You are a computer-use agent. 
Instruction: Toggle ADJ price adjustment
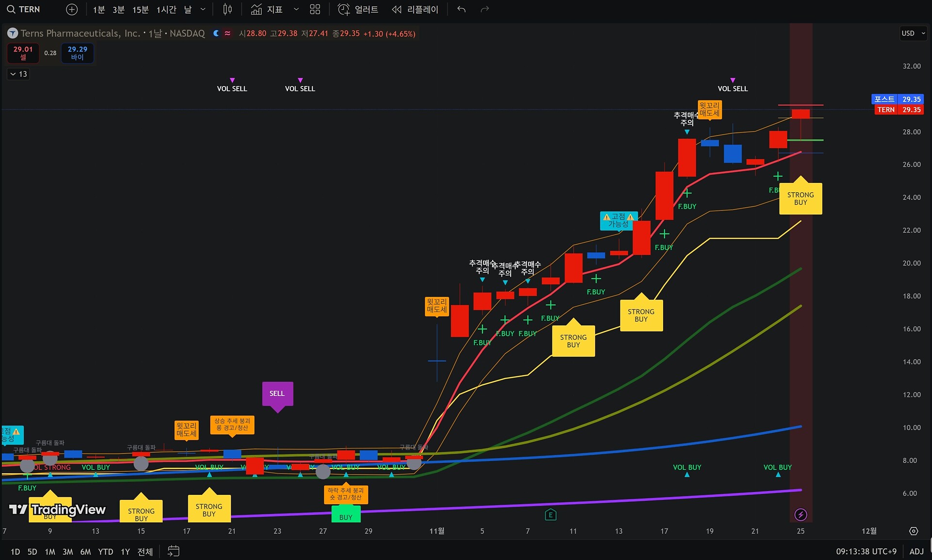(x=916, y=551)
